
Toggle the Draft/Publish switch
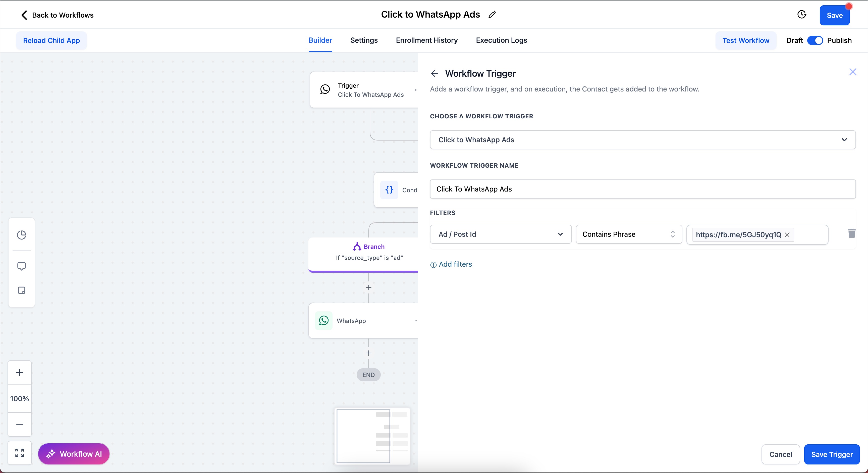pos(815,40)
